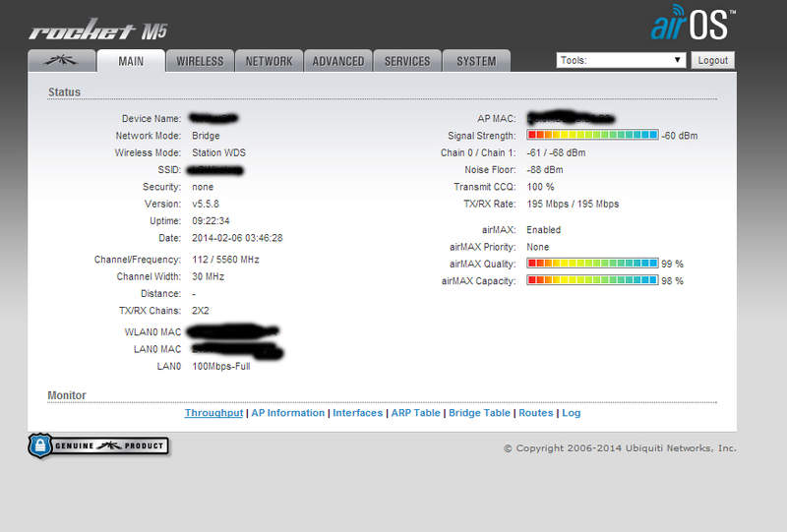Viewport: 787px width, 532px height.
Task: Click the Rocket M5 logo
Action: coord(97,30)
